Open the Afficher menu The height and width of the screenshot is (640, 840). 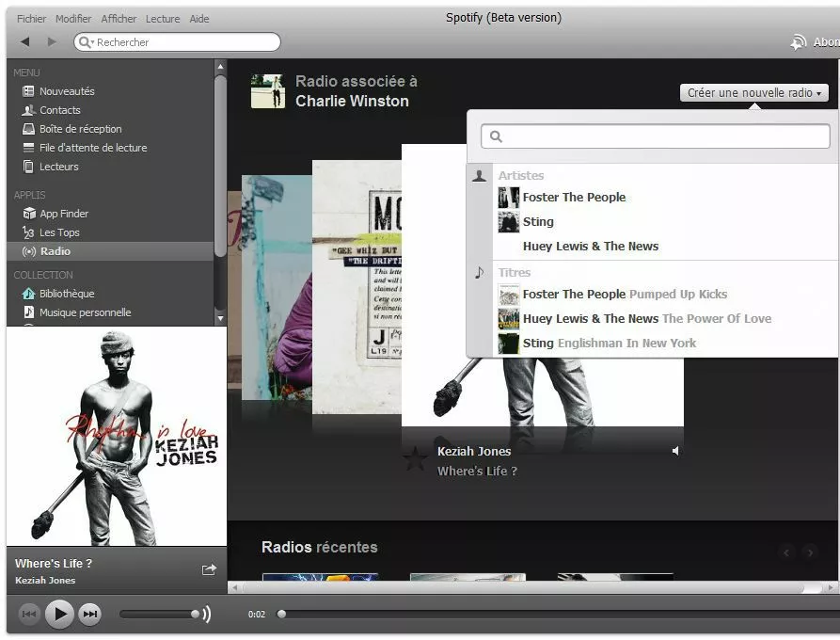click(119, 19)
